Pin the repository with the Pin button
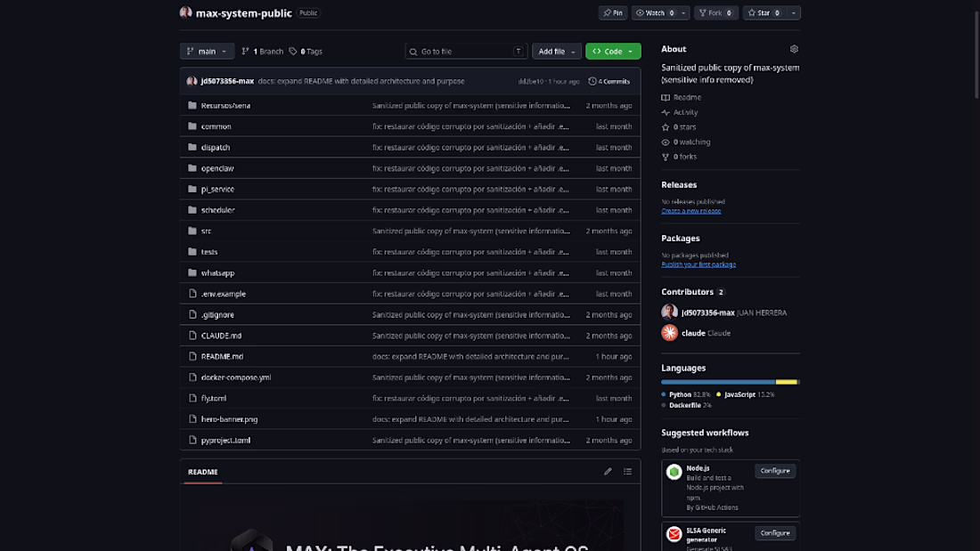This screenshot has height=551, width=980. [613, 12]
